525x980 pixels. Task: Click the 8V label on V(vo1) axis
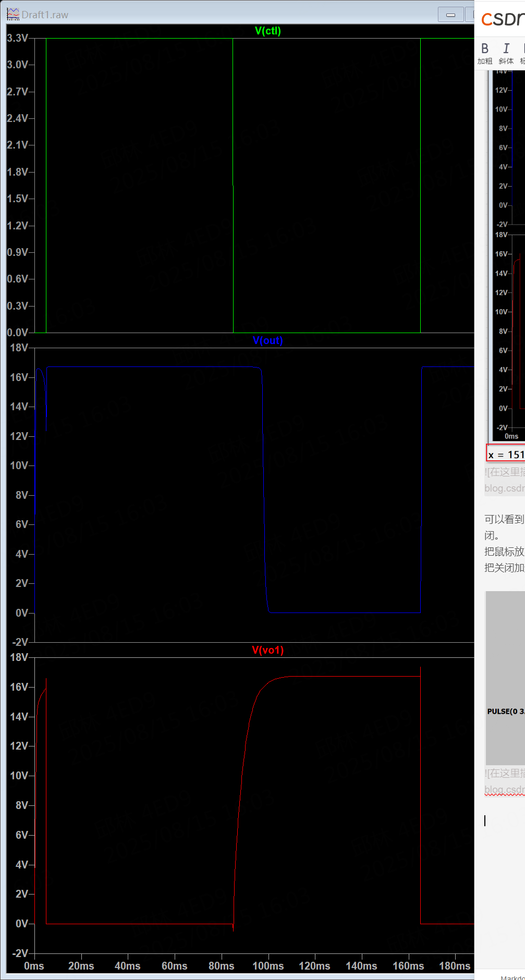click(21, 805)
